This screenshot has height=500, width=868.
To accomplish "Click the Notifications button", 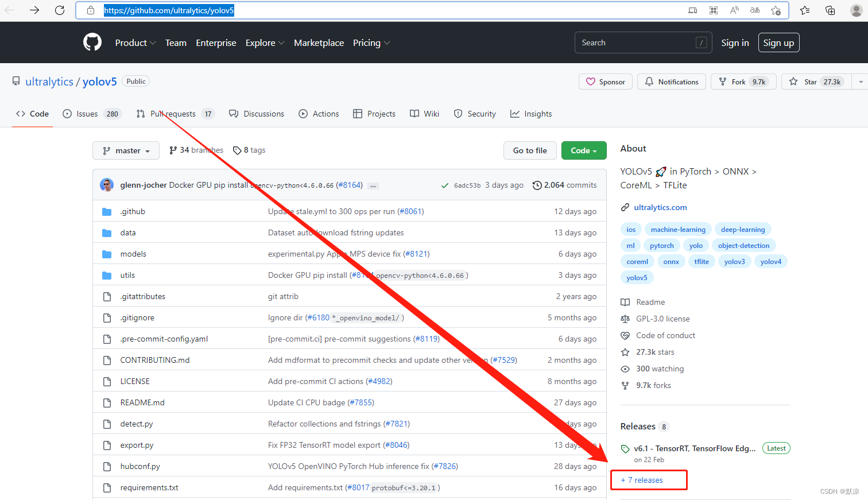I will [x=672, y=82].
